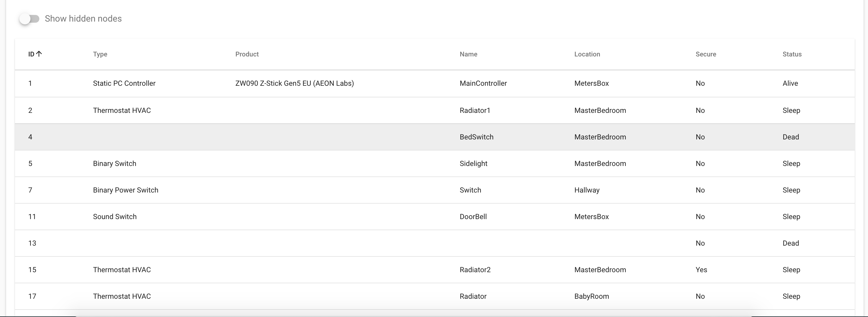
Task: Select the MainController node row
Action: coord(483,84)
